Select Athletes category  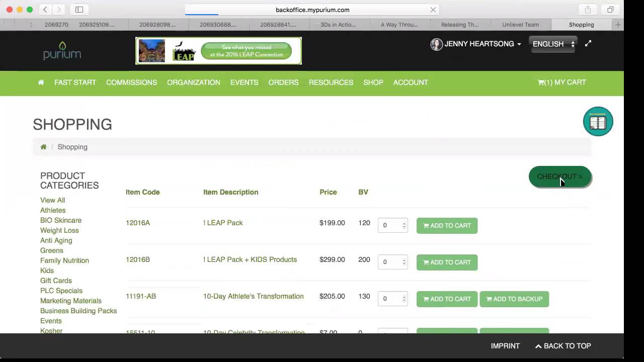(53, 210)
